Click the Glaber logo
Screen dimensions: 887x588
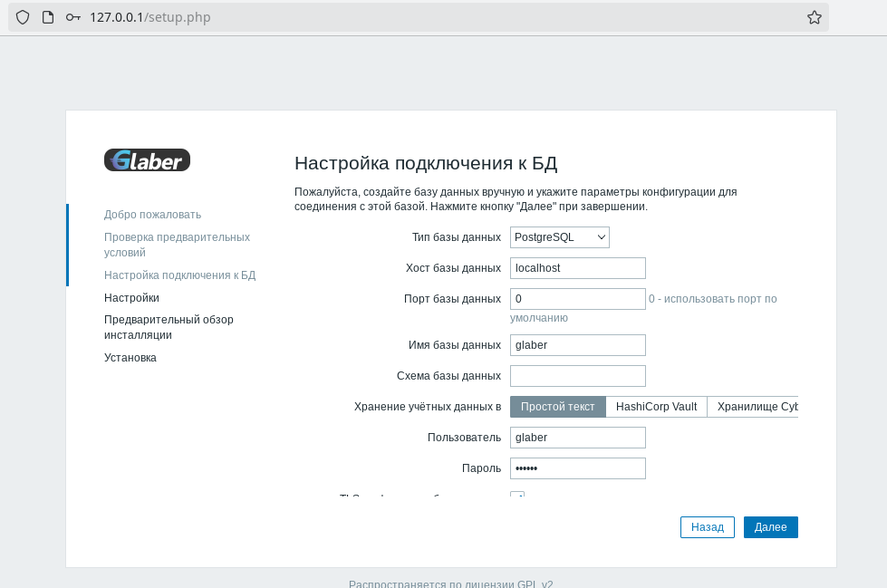pos(147,160)
